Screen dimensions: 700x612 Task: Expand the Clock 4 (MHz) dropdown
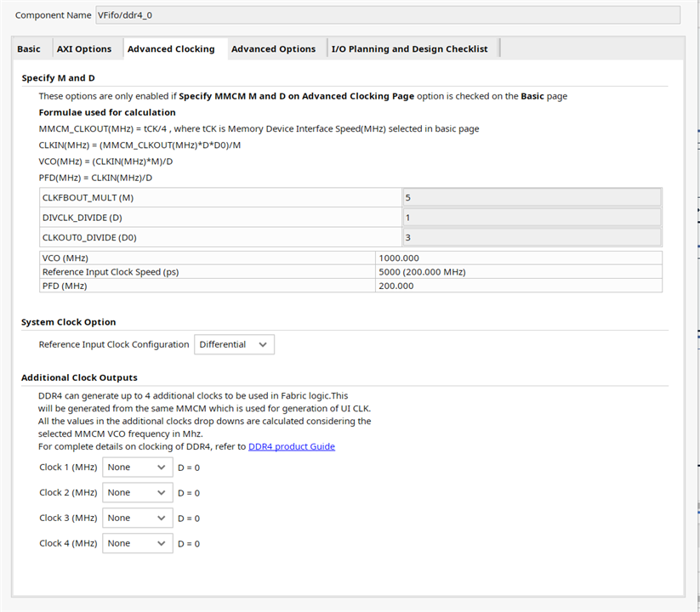(138, 543)
